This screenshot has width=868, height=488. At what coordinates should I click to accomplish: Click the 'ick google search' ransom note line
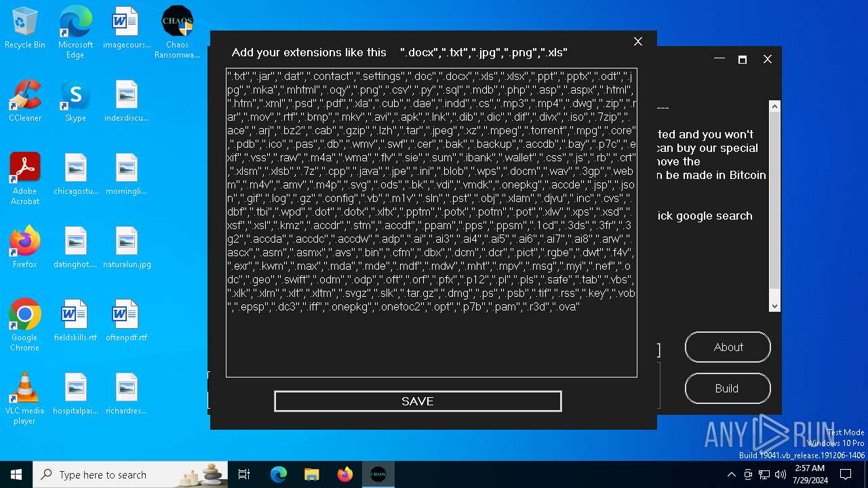(705, 216)
